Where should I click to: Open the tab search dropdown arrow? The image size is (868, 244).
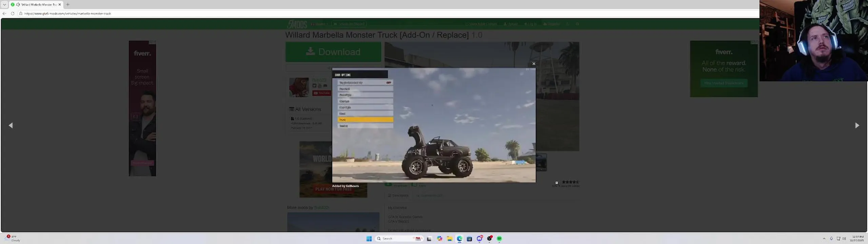[4, 4]
